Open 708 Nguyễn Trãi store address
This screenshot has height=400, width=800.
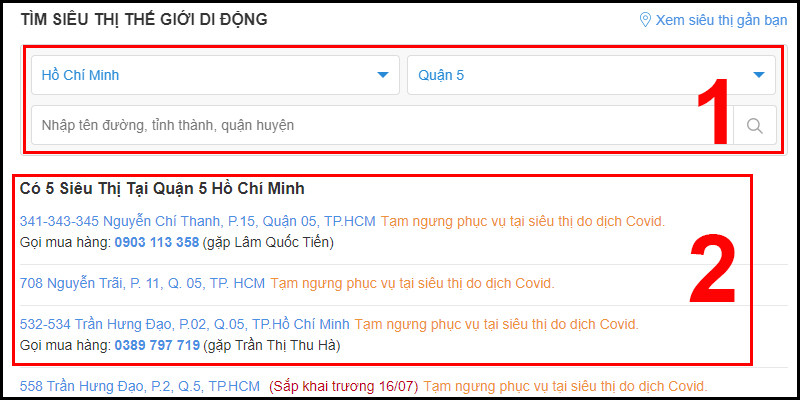142,283
